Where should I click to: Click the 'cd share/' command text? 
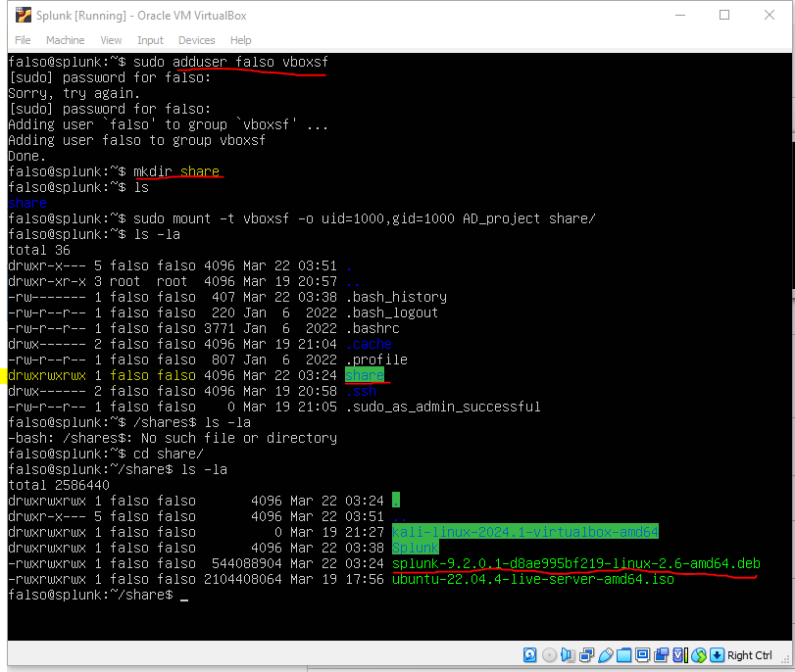click(169, 455)
